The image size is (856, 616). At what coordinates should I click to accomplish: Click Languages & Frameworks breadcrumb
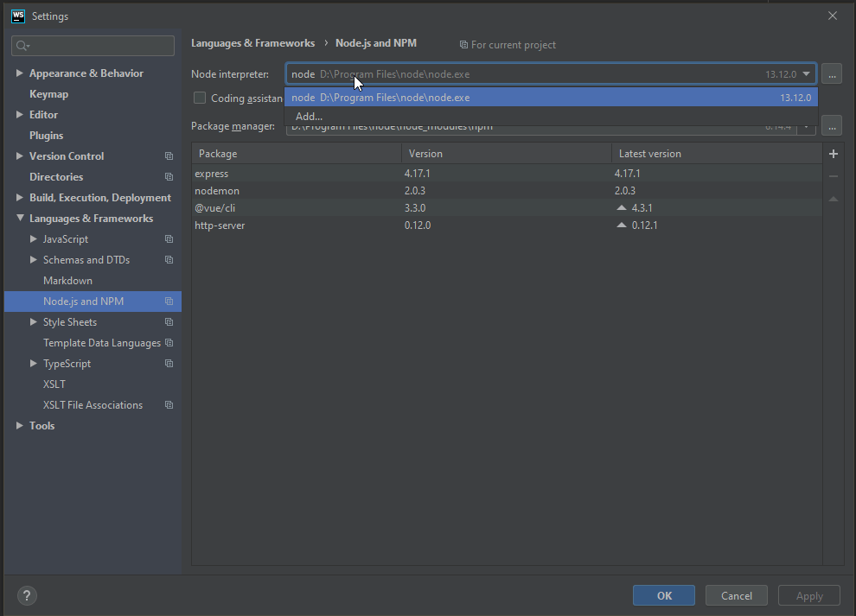tap(252, 43)
